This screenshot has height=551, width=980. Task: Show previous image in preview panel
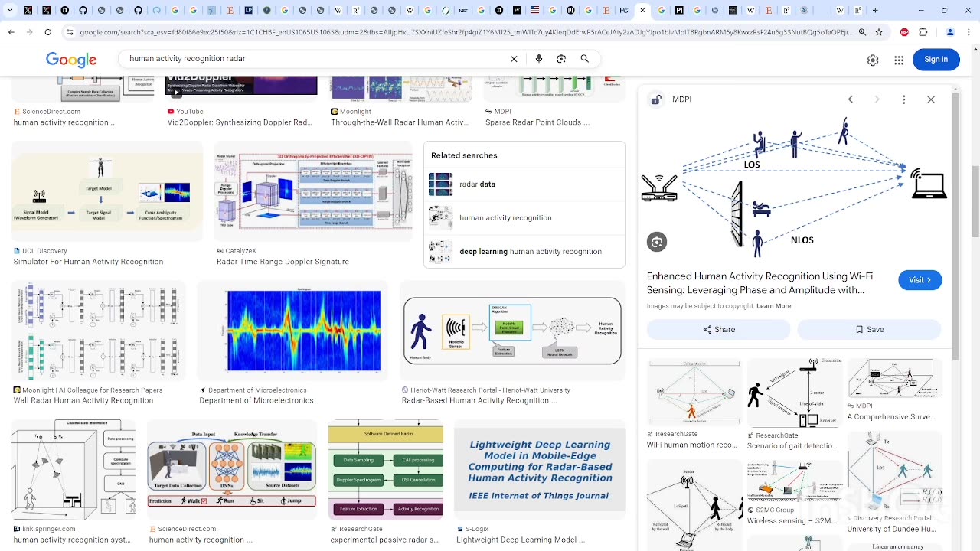pyautogui.click(x=850, y=99)
